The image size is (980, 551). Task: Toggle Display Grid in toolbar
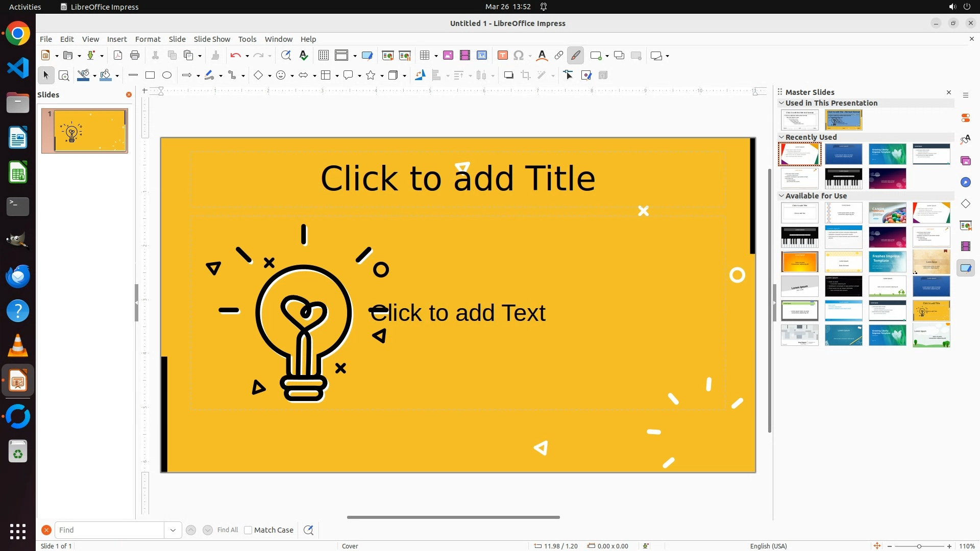coord(324,56)
